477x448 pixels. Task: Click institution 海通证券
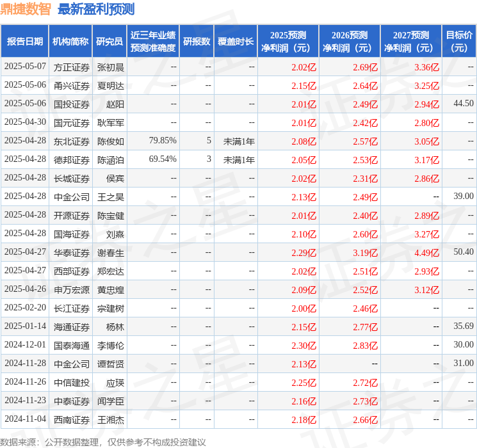[72, 327]
